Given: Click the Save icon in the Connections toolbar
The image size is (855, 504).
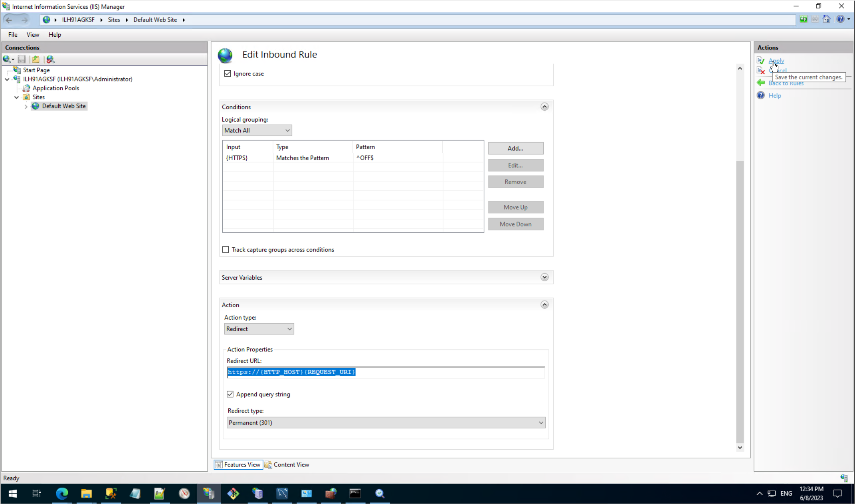Looking at the screenshot, I should tap(22, 59).
